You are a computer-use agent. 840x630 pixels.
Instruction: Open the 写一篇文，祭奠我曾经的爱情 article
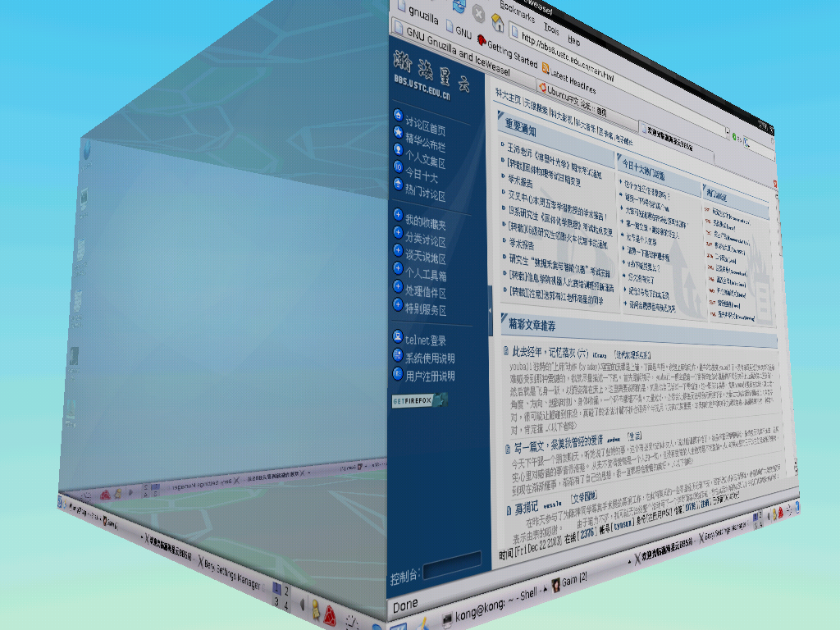coord(558,444)
